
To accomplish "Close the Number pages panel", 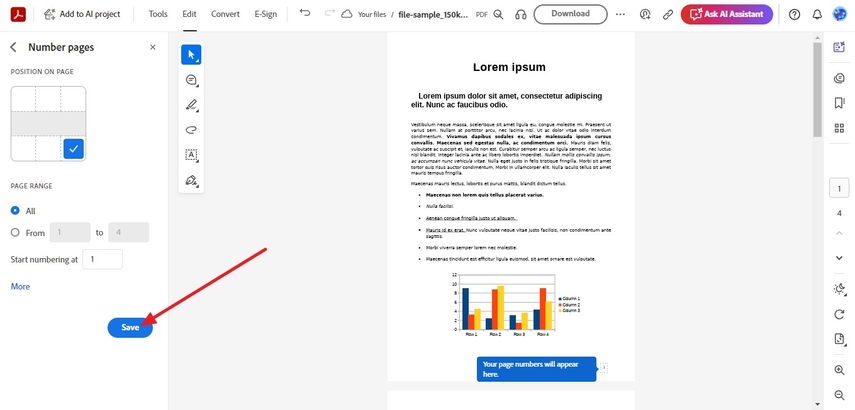I will pos(153,47).
